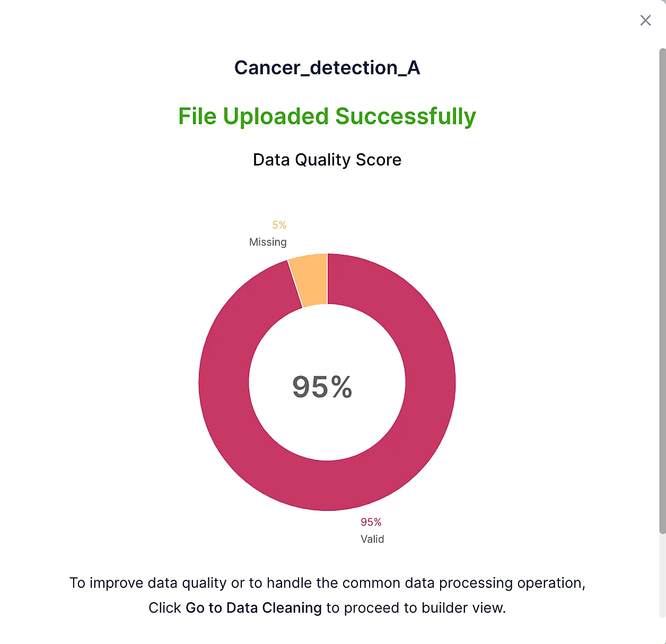Click the large 95% score in donut center
The image size is (666, 644).
[322, 387]
